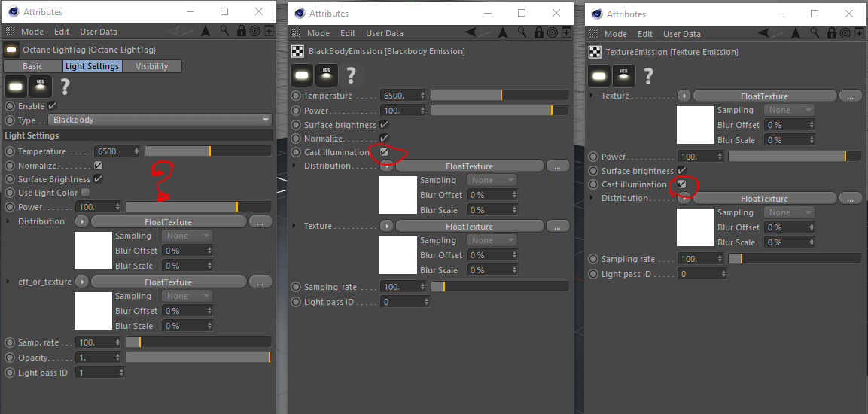Click Distribution FloatTexture button in Octane LightTag
Image resolution: width=868 pixels, height=414 pixels.
[x=169, y=222]
